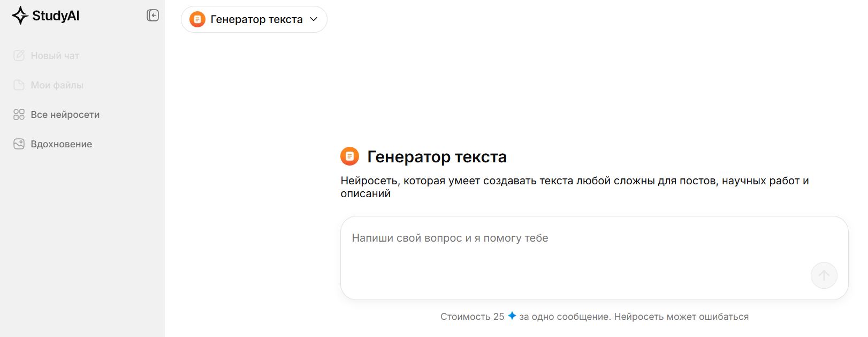Switch to the Вдохновение section

point(62,144)
